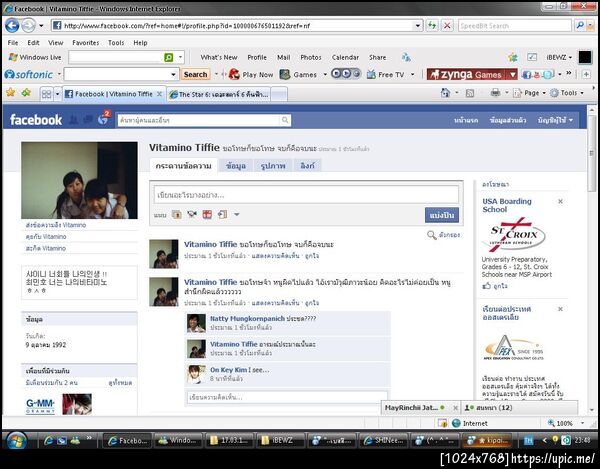The image size is (600, 469).
Task: Click the browser Back arrow button
Action: pos(12,26)
